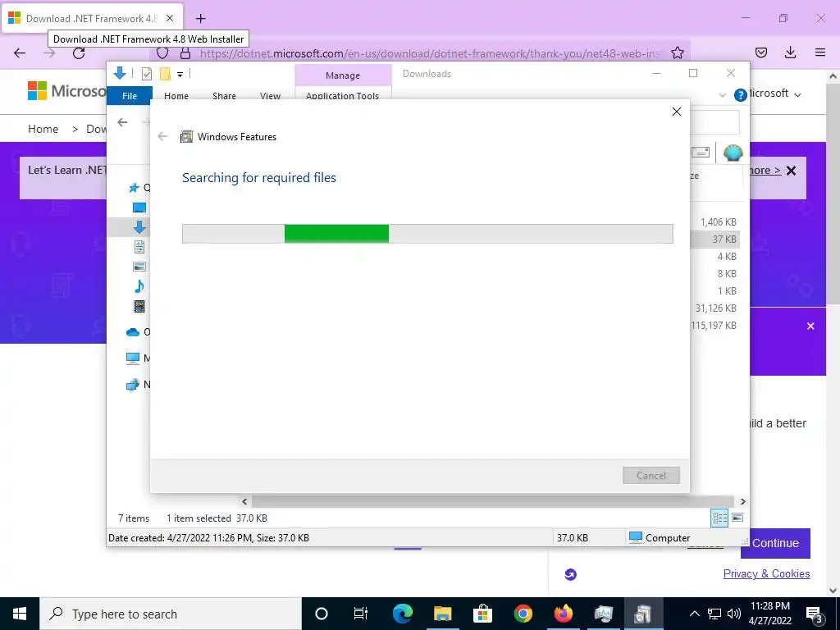
Task: Select the 37 KB file row
Action: (715, 240)
